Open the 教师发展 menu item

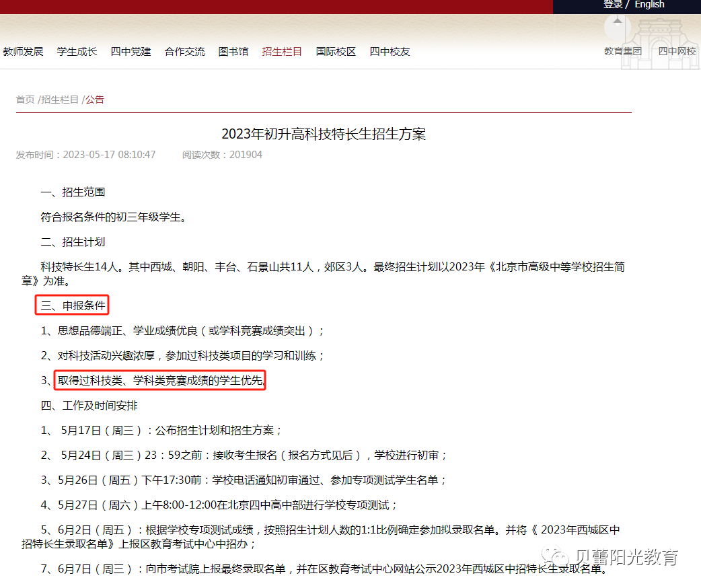(24, 52)
